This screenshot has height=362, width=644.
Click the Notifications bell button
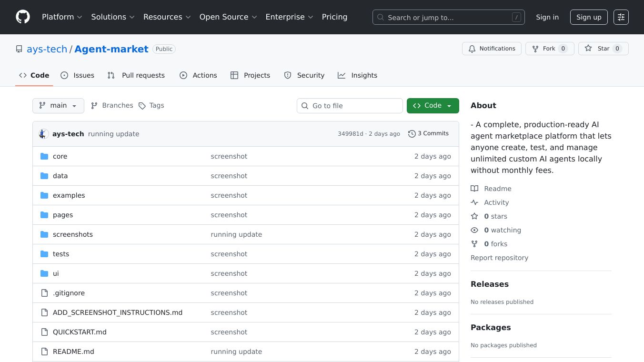492,49
